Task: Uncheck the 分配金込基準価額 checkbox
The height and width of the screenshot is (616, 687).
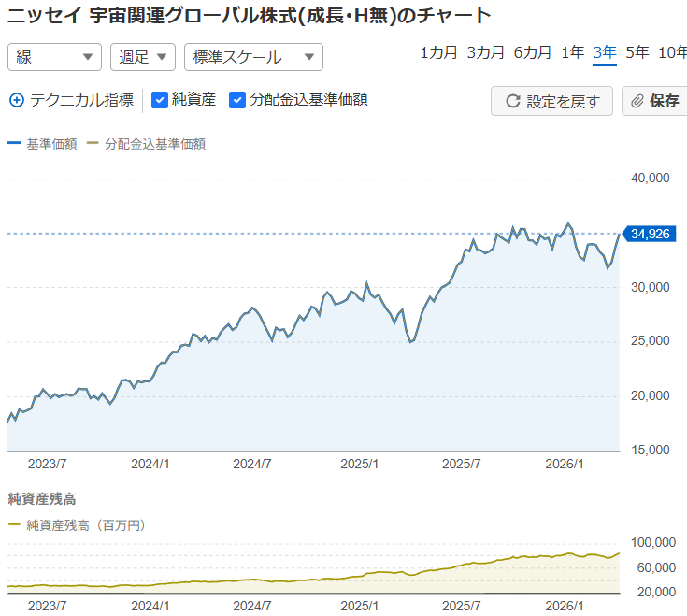Action: tap(237, 100)
